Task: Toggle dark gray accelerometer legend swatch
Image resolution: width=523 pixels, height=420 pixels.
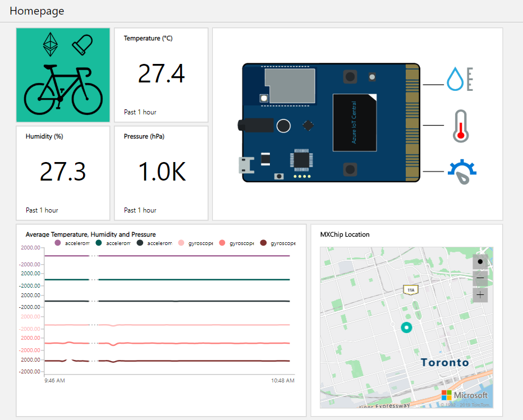Action: tap(140, 243)
